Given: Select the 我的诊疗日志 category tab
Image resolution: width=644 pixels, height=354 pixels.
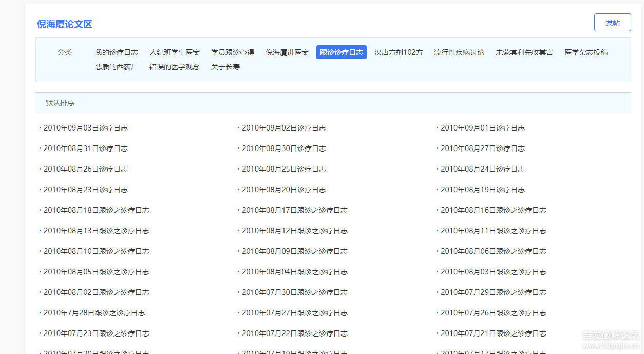Looking at the screenshot, I should pos(116,52).
